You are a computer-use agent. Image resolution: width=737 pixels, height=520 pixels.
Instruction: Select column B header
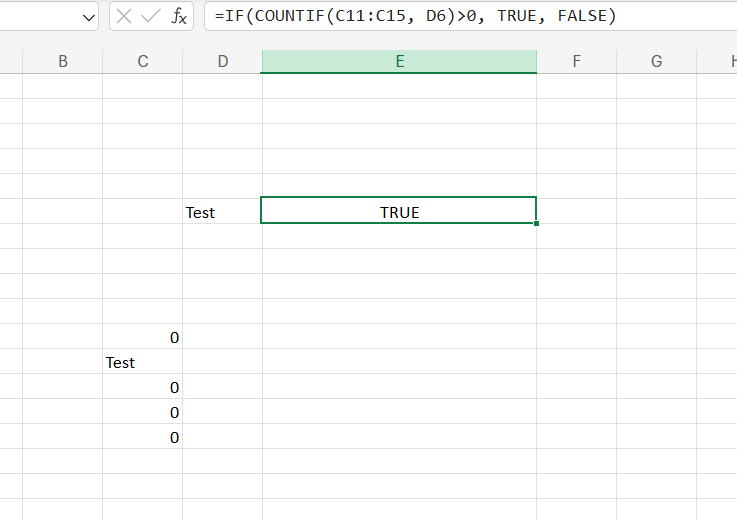coord(63,61)
